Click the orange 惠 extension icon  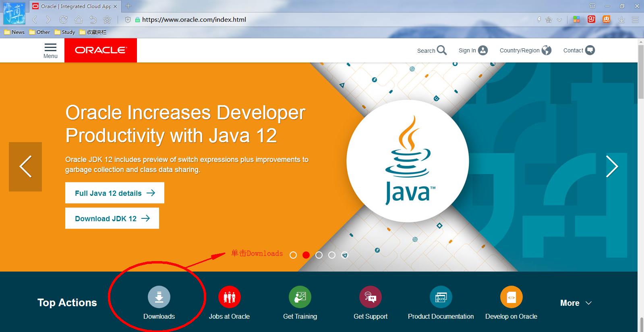coord(606,19)
